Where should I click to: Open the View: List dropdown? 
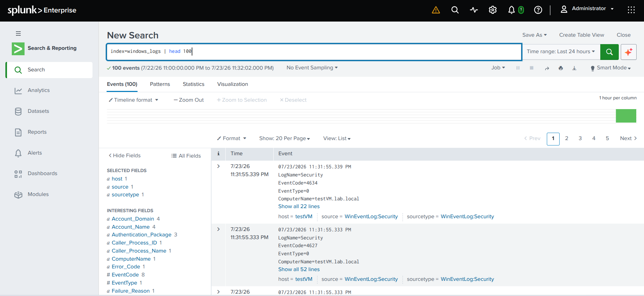click(x=337, y=138)
